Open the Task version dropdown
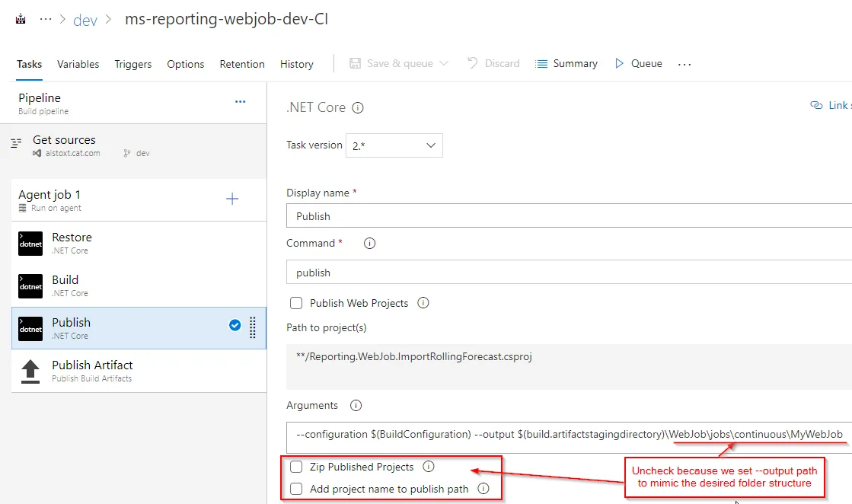 [394, 145]
